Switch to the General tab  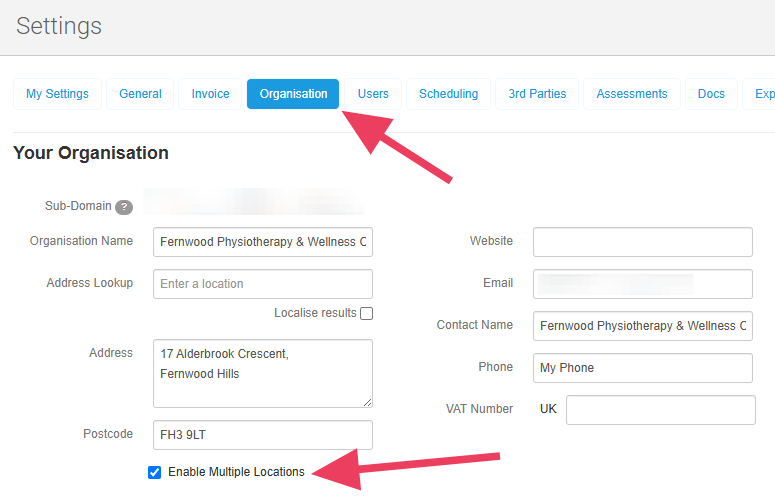tap(140, 94)
